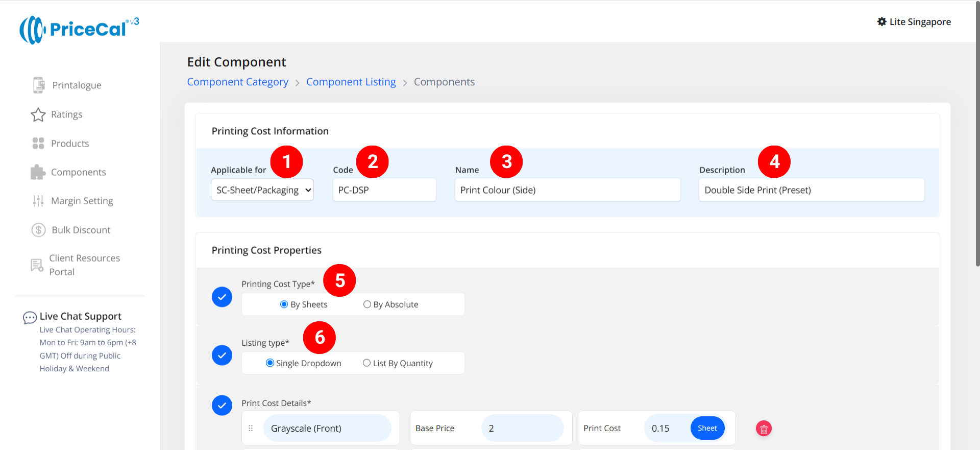
Task: Click the Bulk Discount dollar icon
Action: coord(38,230)
